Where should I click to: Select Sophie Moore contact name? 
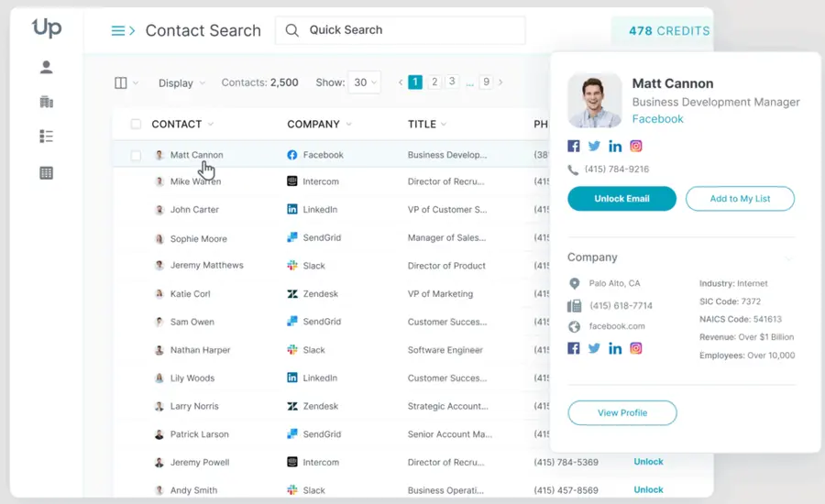pos(198,239)
